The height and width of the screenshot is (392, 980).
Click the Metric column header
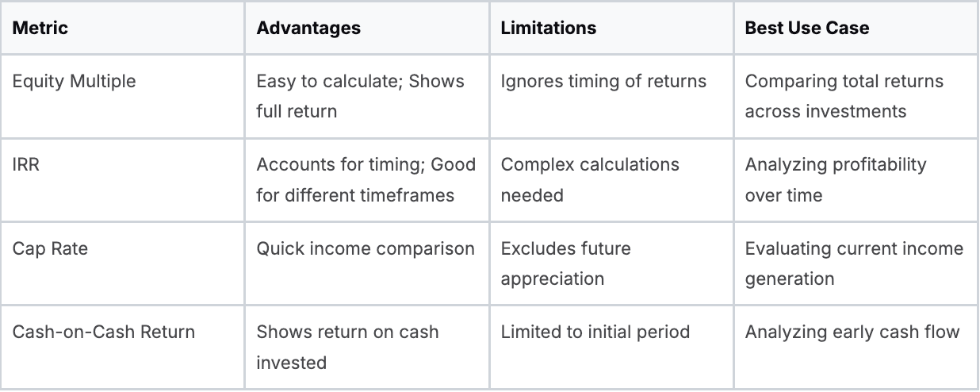(x=40, y=28)
